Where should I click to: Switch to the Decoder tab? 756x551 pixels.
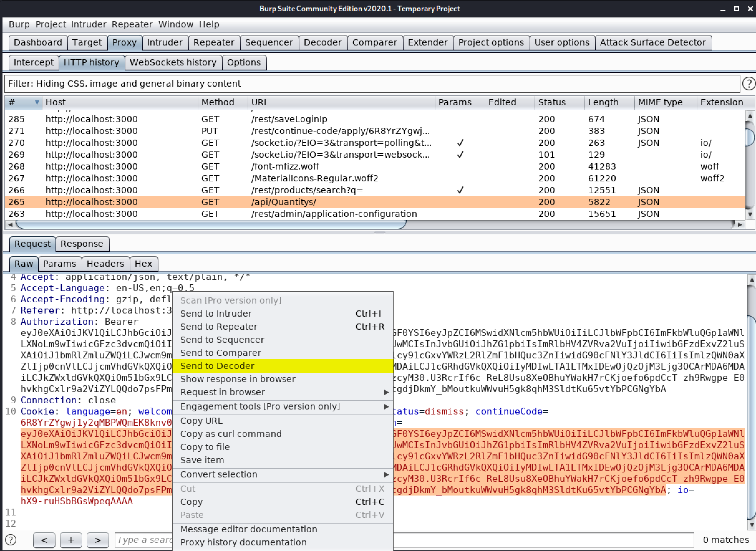[323, 43]
